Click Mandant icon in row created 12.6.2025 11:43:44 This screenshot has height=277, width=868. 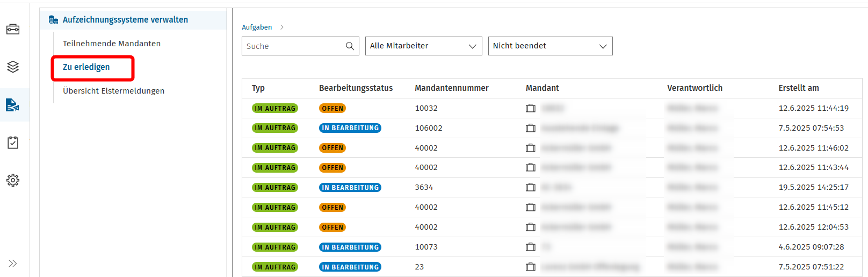[x=531, y=167]
